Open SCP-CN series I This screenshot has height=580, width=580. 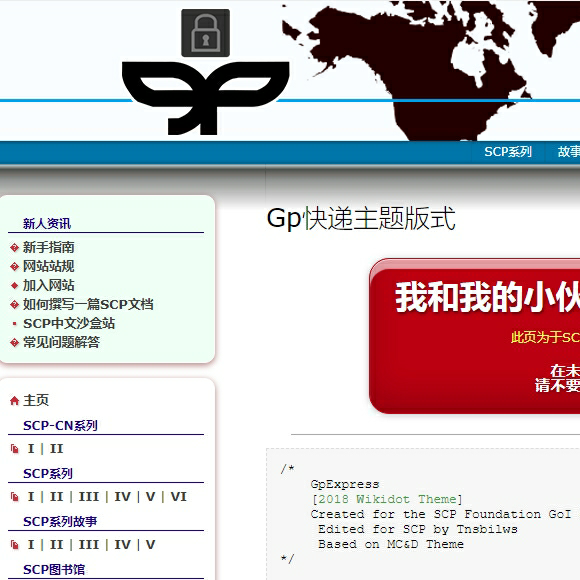[31, 449]
